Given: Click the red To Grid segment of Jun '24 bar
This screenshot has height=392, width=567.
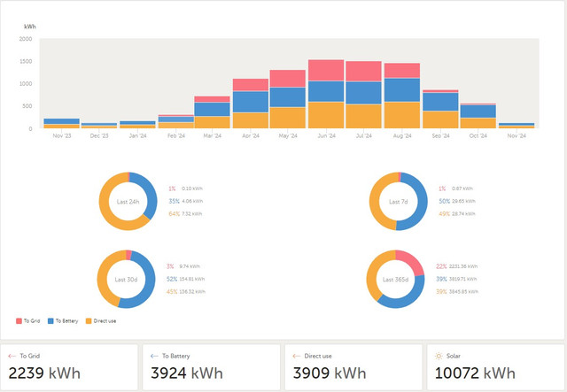Looking at the screenshot, I should point(326,70).
